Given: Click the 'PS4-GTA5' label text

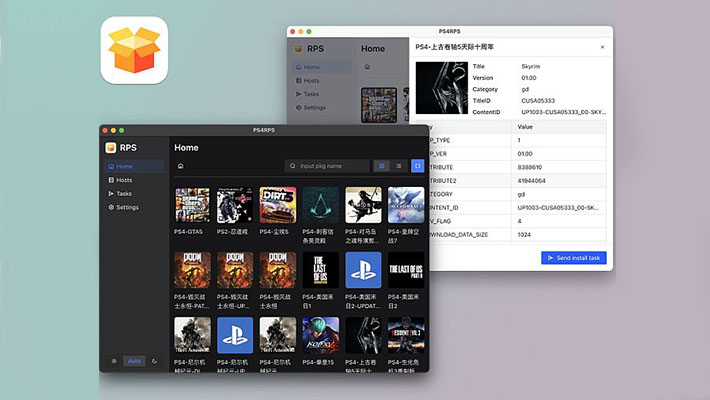Looking at the screenshot, I should tap(188, 231).
